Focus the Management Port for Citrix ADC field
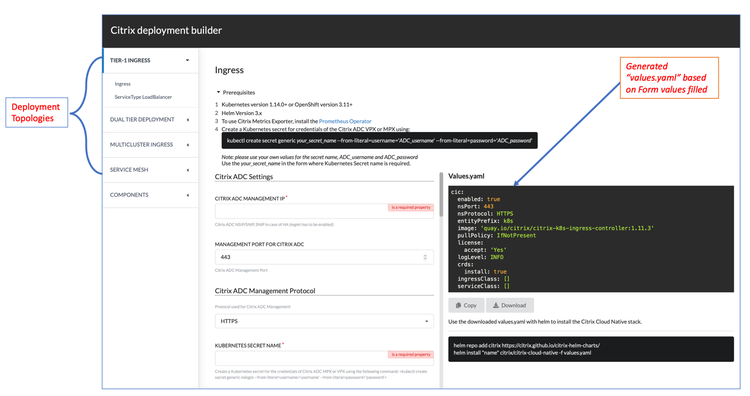The width and height of the screenshot is (750, 396). tap(324, 257)
